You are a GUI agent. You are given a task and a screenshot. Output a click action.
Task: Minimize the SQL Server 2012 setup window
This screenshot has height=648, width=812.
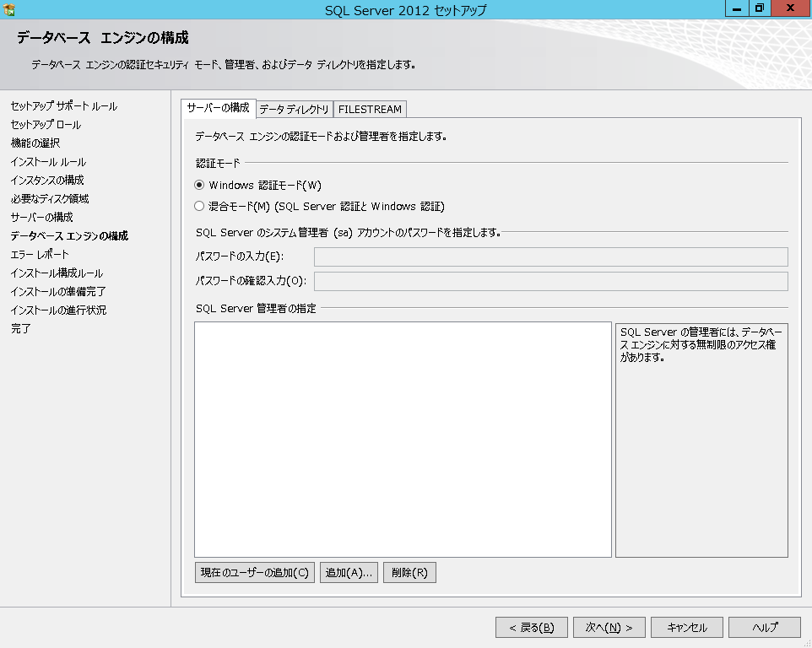coord(737,8)
